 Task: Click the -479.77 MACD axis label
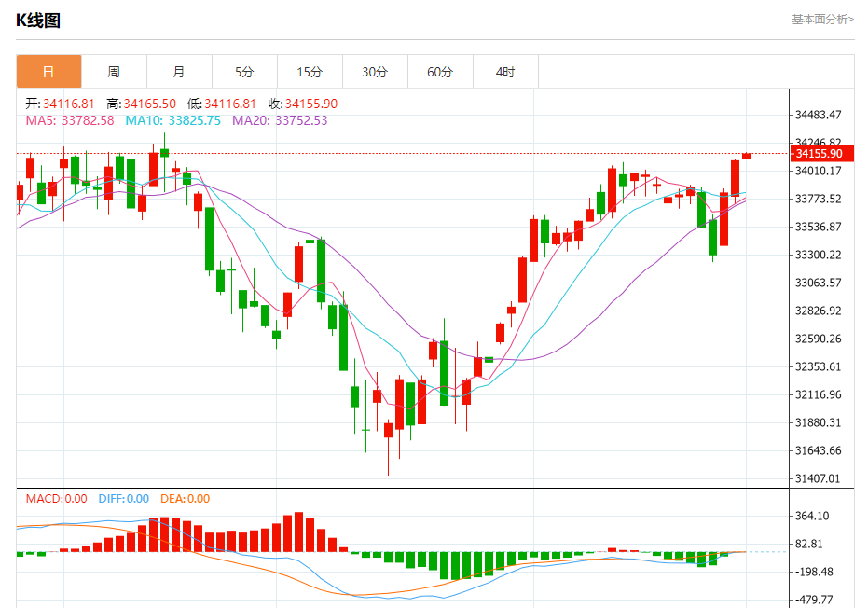pyautogui.click(x=814, y=599)
